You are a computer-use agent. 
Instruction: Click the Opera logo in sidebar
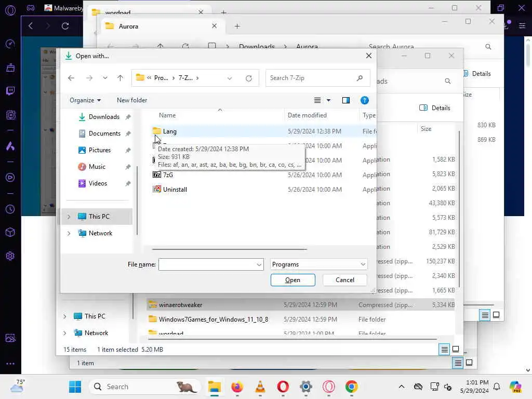(x=10, y=10)
